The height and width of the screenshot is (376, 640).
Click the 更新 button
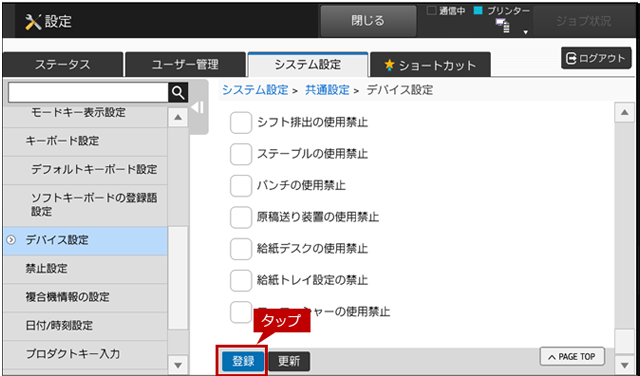289,361
